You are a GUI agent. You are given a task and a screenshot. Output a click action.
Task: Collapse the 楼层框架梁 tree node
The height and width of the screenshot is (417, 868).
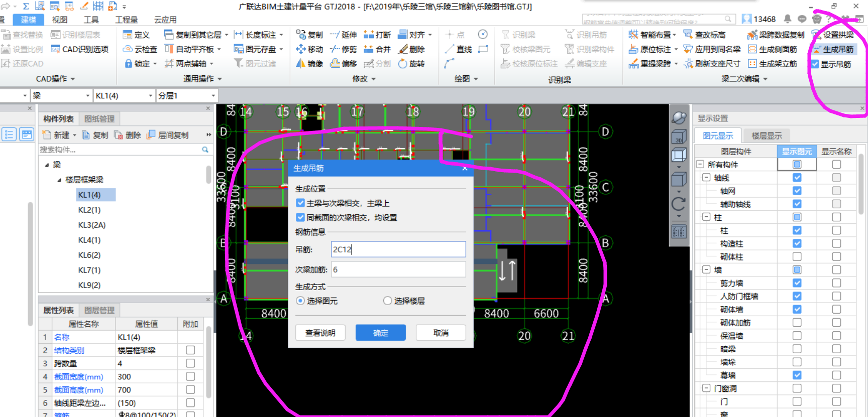pos(59,180)
